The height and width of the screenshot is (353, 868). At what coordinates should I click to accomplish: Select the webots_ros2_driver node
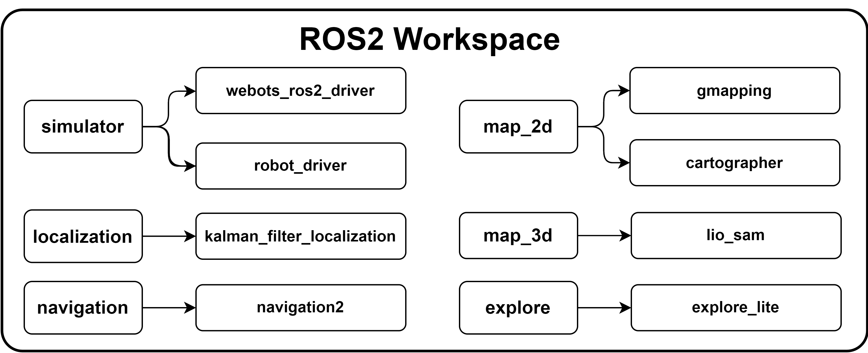pyautogui.click(x=301, y=91)
